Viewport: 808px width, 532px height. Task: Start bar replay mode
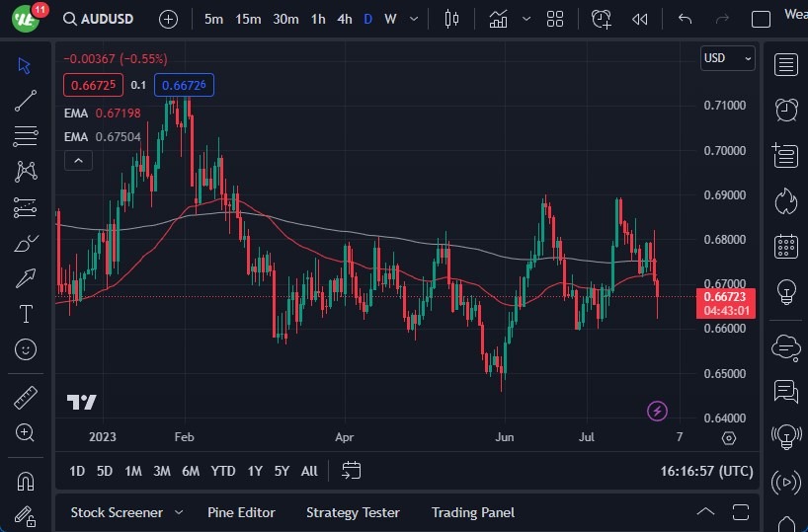tap(640, 19)
